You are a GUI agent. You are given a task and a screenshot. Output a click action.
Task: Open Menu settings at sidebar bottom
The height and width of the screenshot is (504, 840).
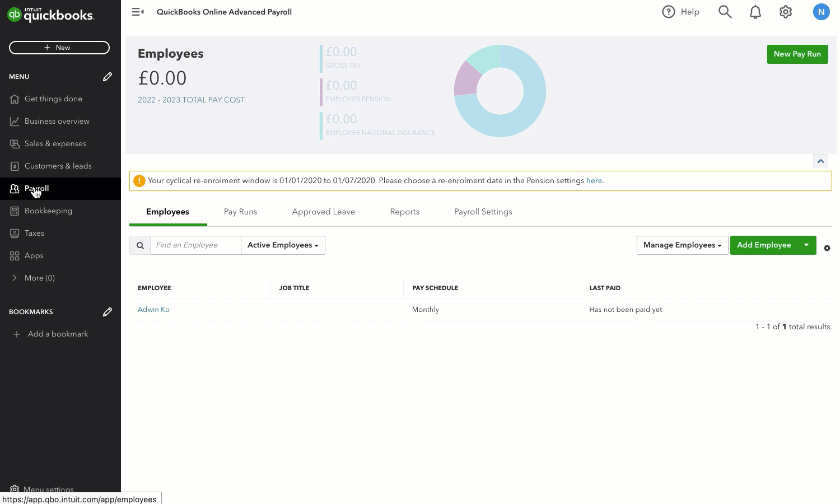point(42,489)
